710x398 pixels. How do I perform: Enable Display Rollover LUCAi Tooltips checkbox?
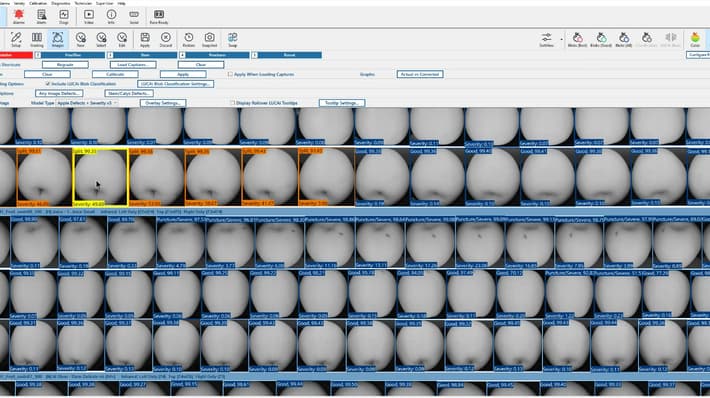point(233,103)
